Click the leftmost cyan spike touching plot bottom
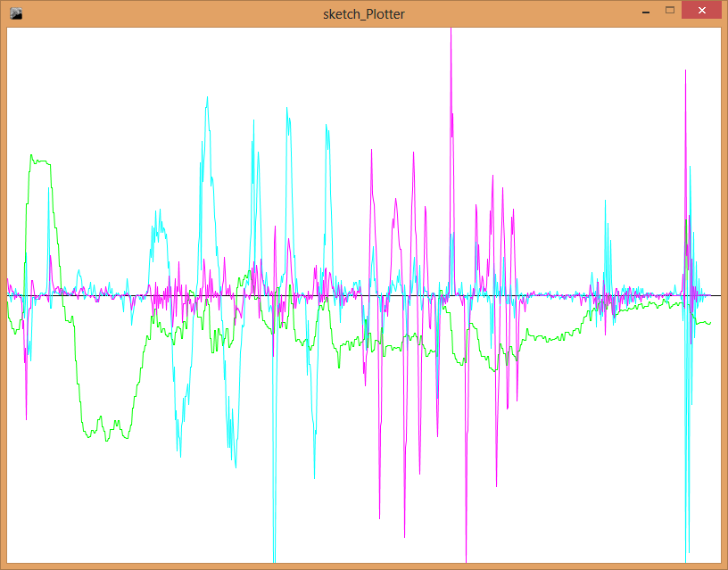 (274, 559)
